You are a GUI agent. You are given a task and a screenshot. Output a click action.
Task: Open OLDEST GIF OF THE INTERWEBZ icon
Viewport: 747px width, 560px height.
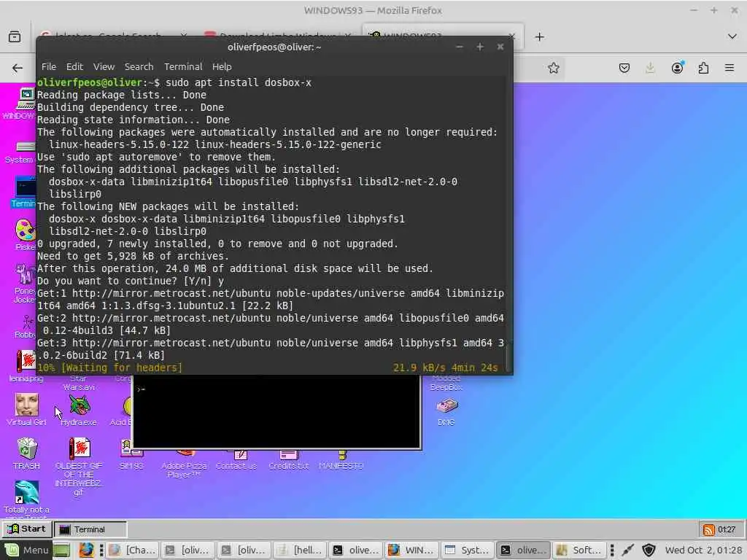(x=79, y=466)
